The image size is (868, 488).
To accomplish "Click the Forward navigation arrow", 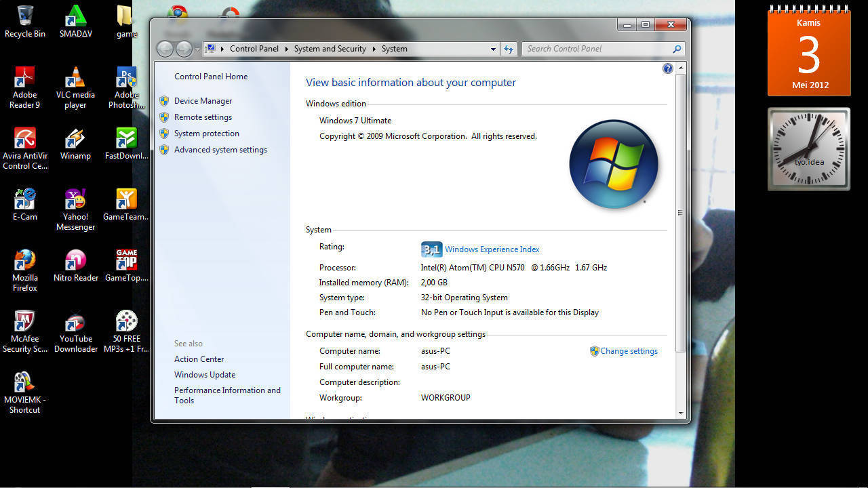I will [x=184, y=49].
